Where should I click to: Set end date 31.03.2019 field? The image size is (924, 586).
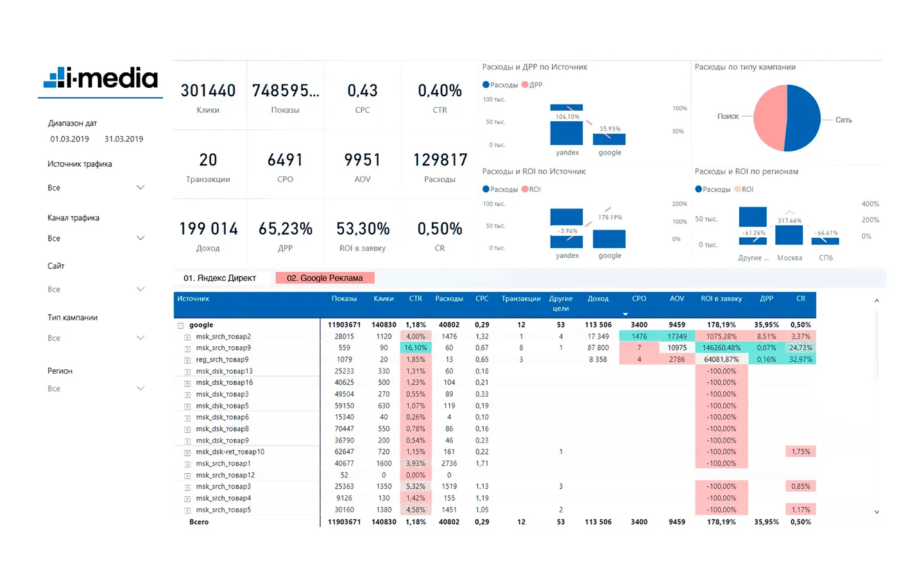tap(124, 139)
